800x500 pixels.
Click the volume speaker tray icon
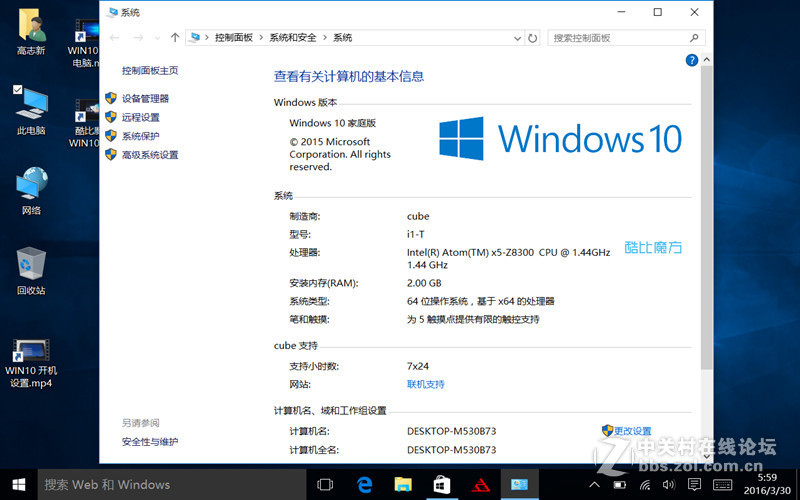(x=668, y=485)
